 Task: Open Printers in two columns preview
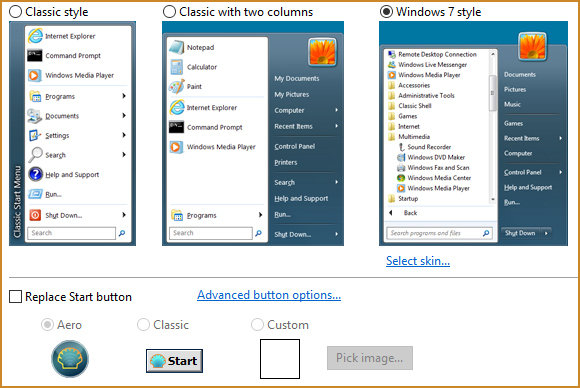(x=286, y=162)
